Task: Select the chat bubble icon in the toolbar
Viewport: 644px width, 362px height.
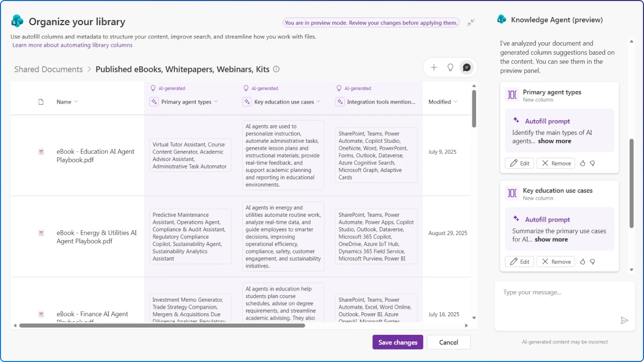Action: coord(466,67)
